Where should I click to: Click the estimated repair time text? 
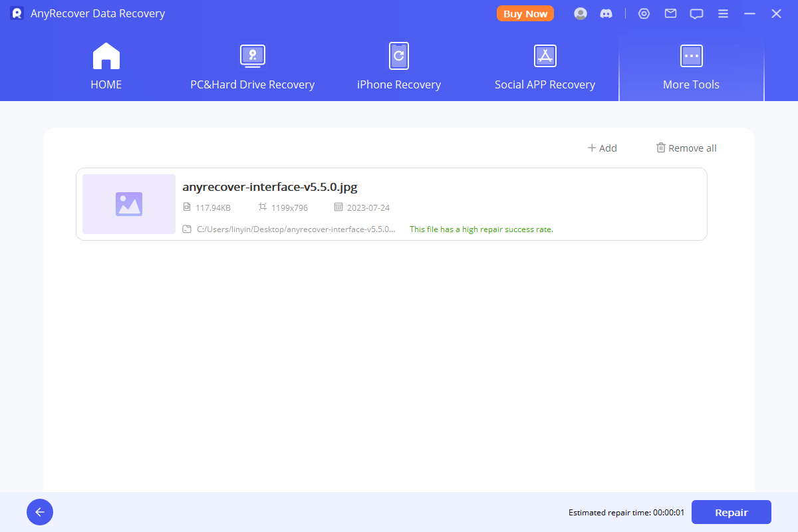pos(626,513)
